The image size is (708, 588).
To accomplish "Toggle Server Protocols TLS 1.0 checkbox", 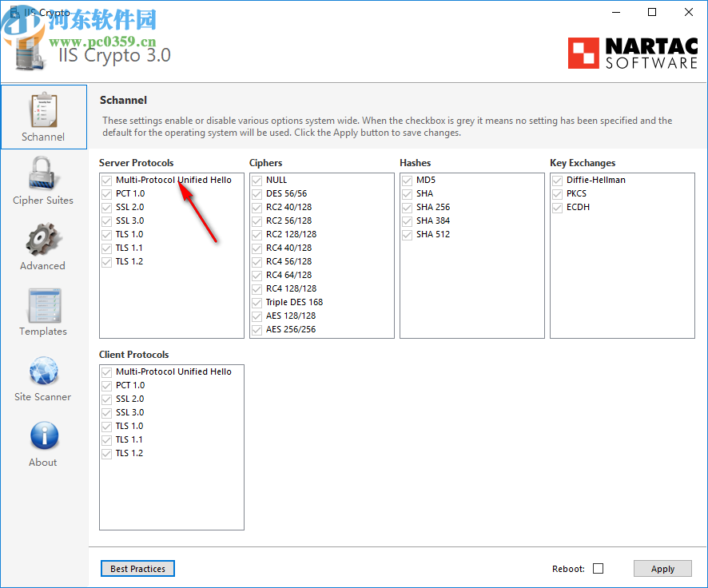I will point(106,235).
